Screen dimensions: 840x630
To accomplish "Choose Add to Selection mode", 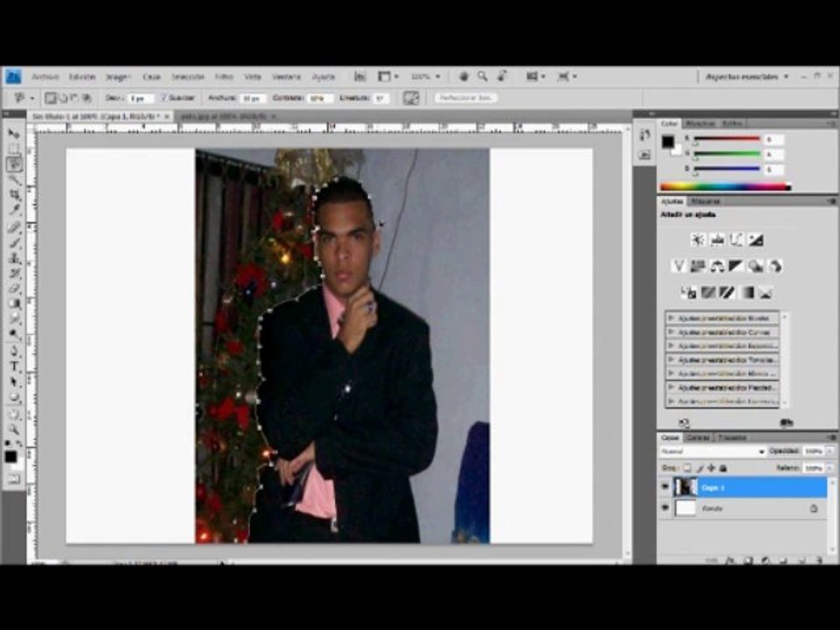I will coord(62,98).
